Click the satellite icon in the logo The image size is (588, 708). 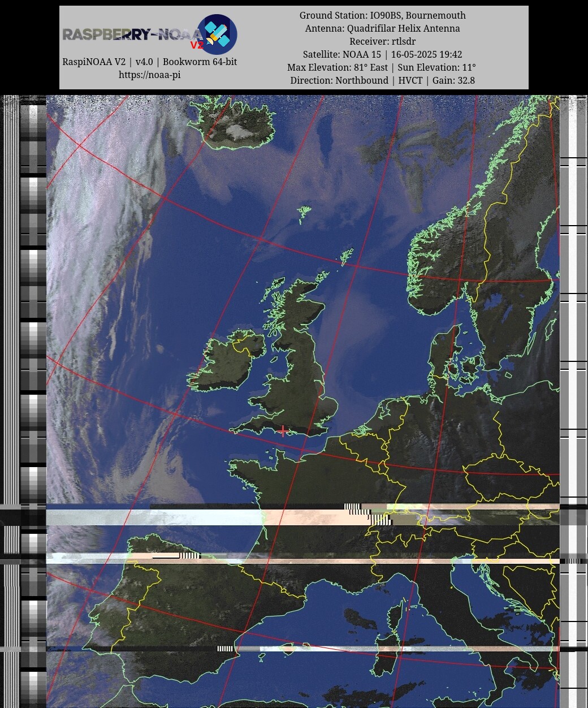click(217, 34)
